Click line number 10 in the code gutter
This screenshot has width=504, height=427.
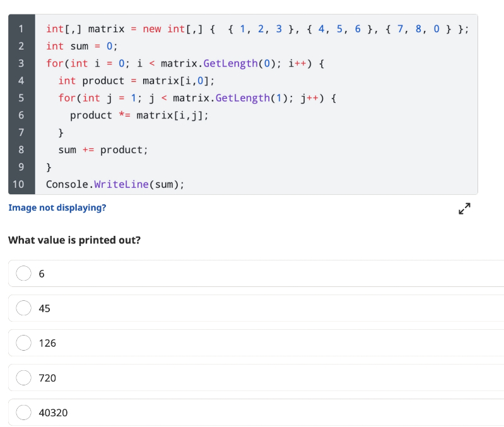19,184
